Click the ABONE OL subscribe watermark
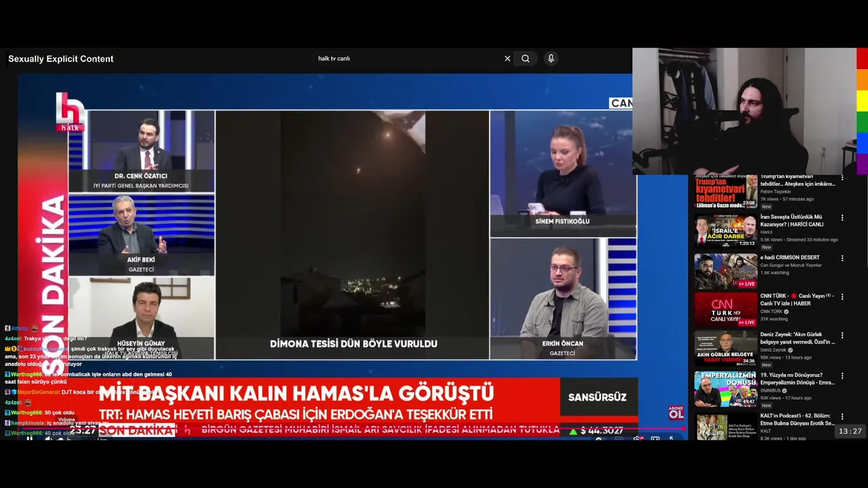Screen dimensions: 868x488 coord(676,413)
